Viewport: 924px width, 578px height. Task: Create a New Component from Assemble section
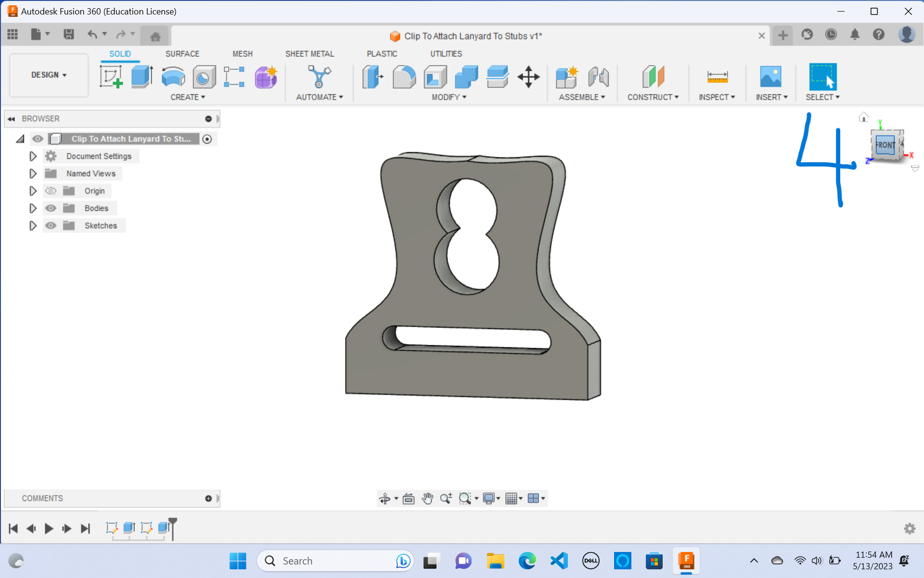pyautogui.click(x=567, y=77)
